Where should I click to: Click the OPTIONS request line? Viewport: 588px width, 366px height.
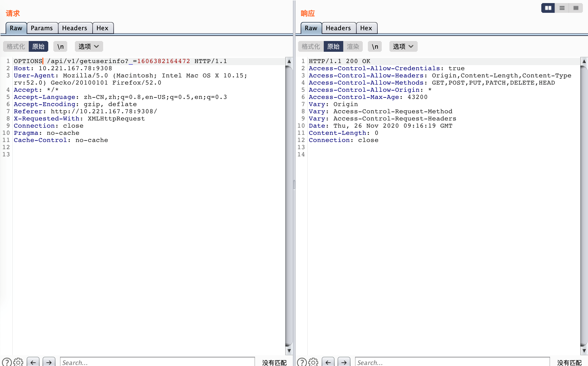click(x=120, y=61)
